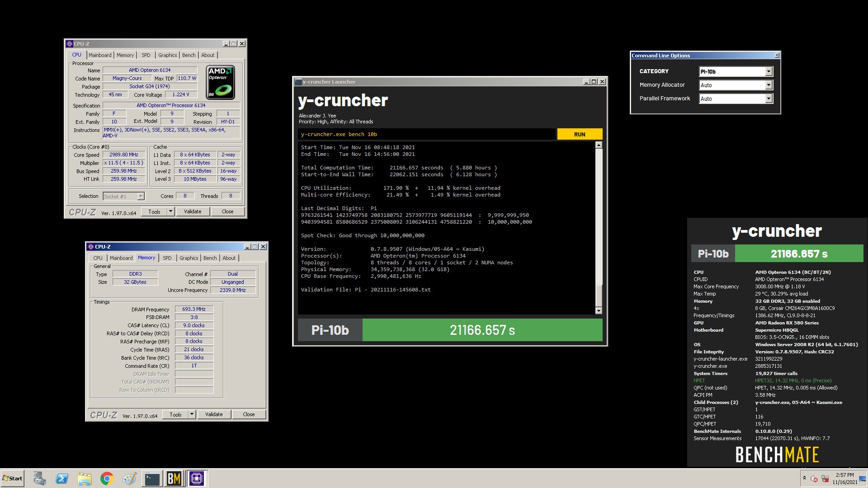The image size is (868, 488).
Task: Expand the Tools arrow in the CPU-Z Memory window
Action: click(x=192, y=414)
